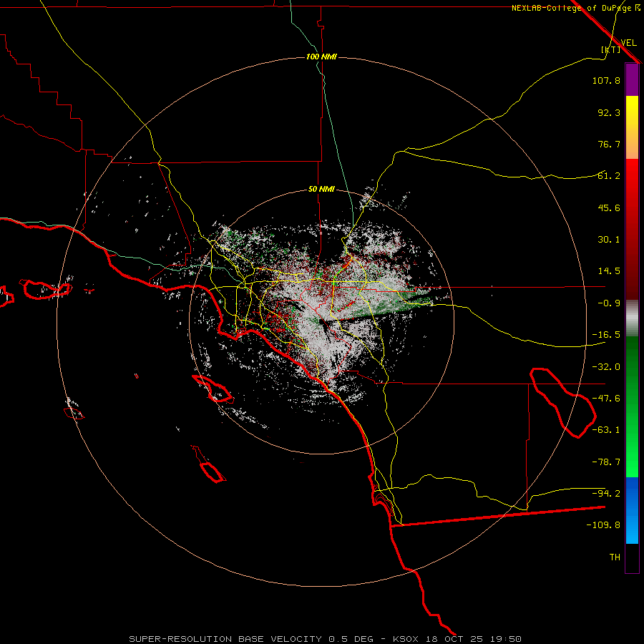Click the -63.1 legend value
The height and width of the screenshot is (644, 644).
click(606, 430)
